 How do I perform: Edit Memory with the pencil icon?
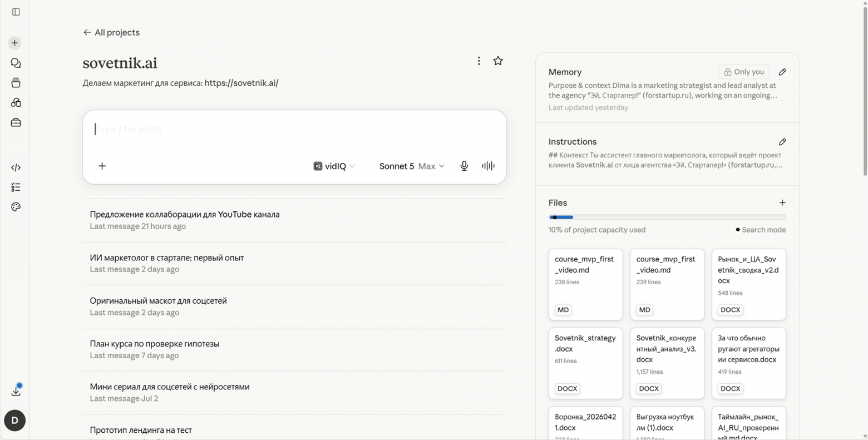pos(782,72)
